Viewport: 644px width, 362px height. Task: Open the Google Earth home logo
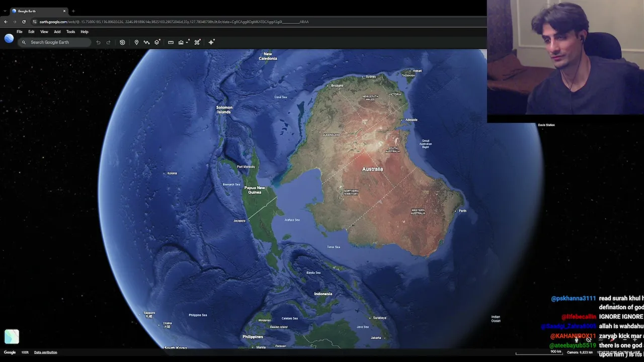coord(9,38)
